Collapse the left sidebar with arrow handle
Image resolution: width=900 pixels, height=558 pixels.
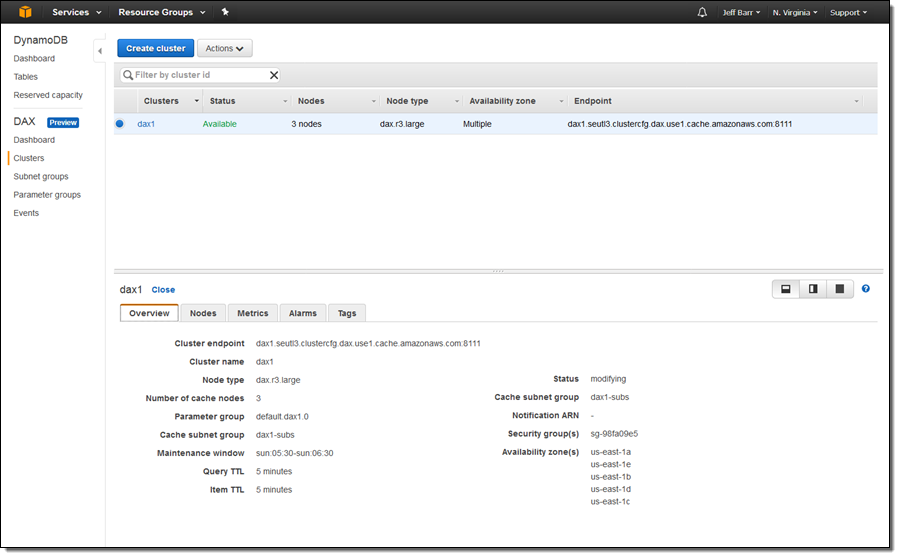[99, 51]
